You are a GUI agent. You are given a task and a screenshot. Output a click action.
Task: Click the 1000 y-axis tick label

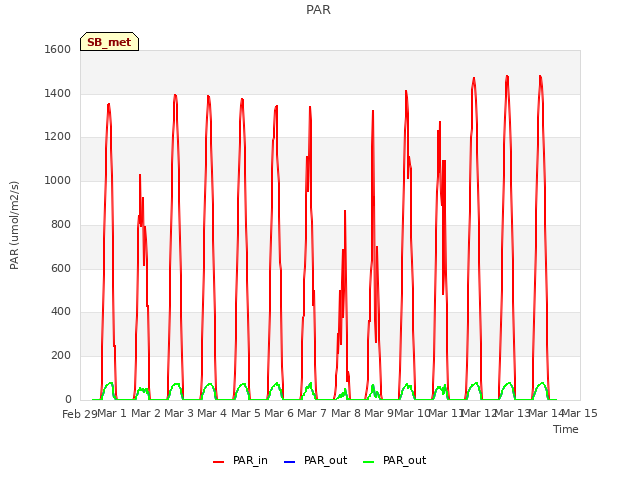tap(58, 180)
